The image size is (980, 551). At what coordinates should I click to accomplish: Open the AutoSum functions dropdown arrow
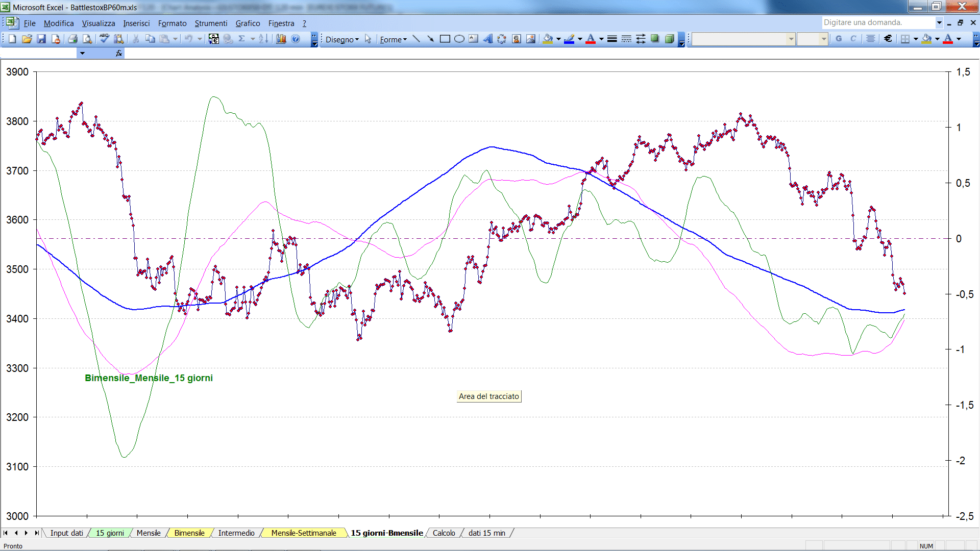[253, 39]
